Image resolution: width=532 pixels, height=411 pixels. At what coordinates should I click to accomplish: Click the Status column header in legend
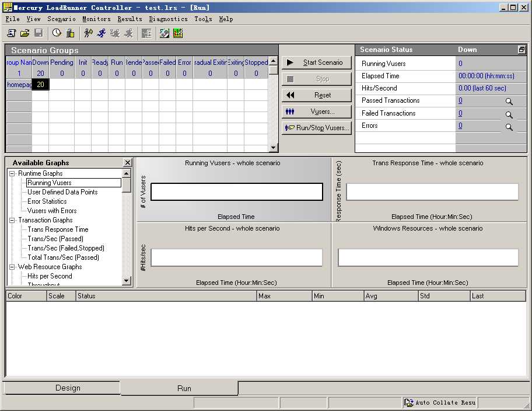166,296
